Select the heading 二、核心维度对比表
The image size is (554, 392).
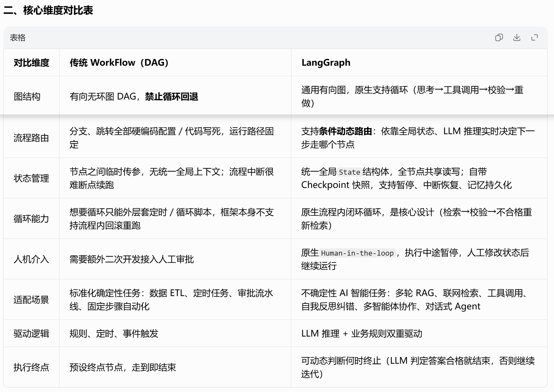48,11
